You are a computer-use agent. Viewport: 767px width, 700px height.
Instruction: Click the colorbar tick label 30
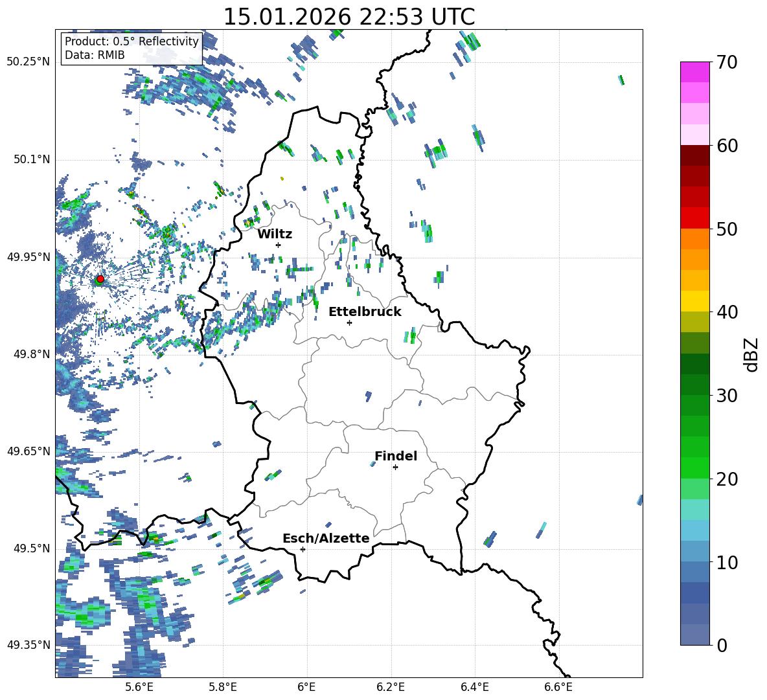(727, 396)
